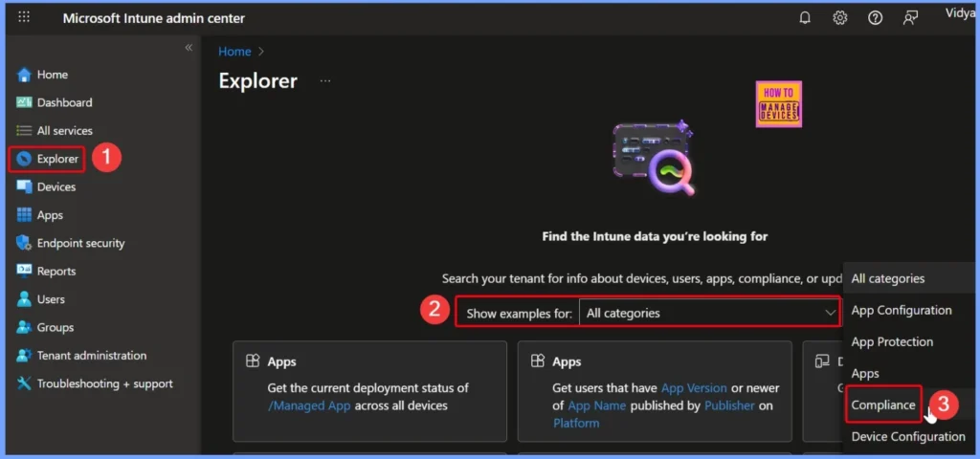Screen dimensions: 980x459
Task: Click the Users icon in sidebar
Action: tap(24, 299)
